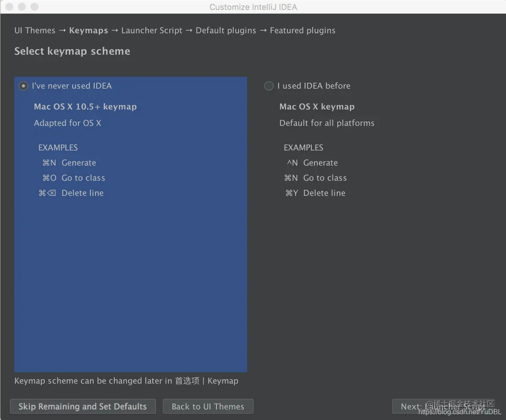
Task: Click the EXAMPLES label in the left panel
Action: [58, 147]
